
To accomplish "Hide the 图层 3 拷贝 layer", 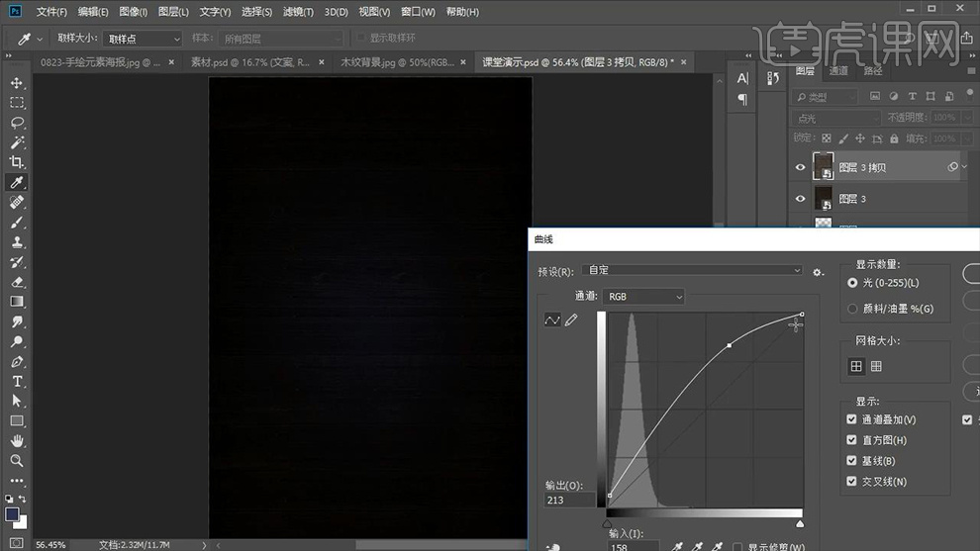I will 801,167.
